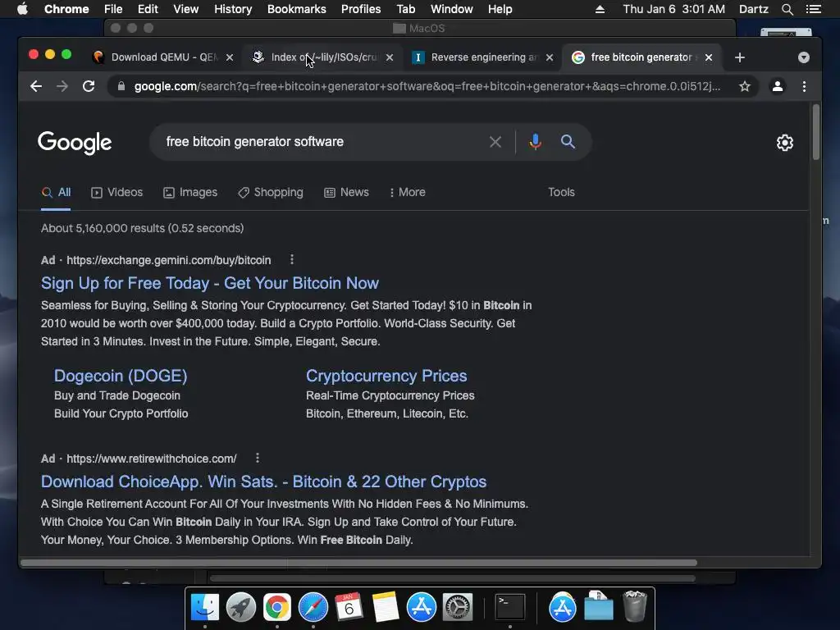The image size is (840, 630).
Task: Open the Downloads folder in the dock
Action: (598, 606)
